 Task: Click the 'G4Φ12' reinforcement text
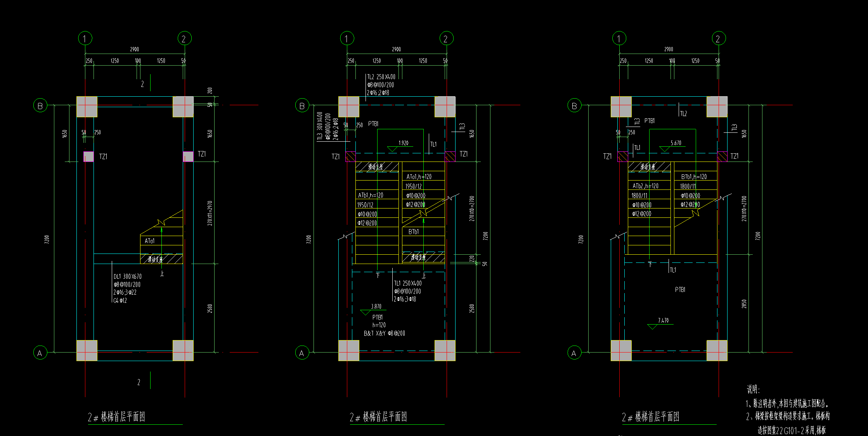[120, 301]
